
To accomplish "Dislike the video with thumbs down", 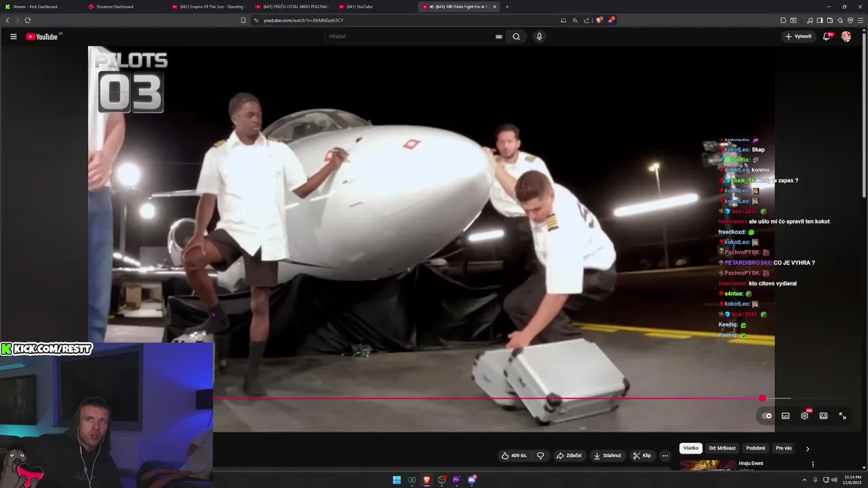I will (540, 455).
